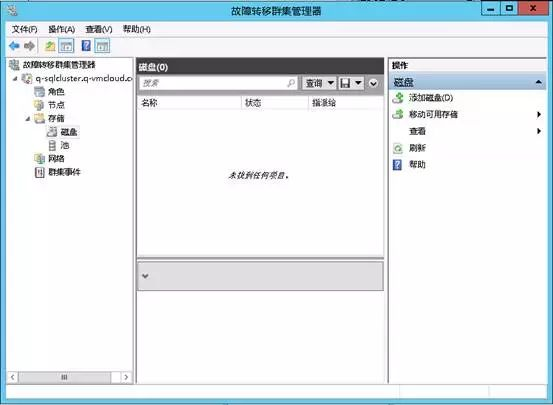
Task: Close the 故障转移群集管理器 window
Action: click(533, 9)
